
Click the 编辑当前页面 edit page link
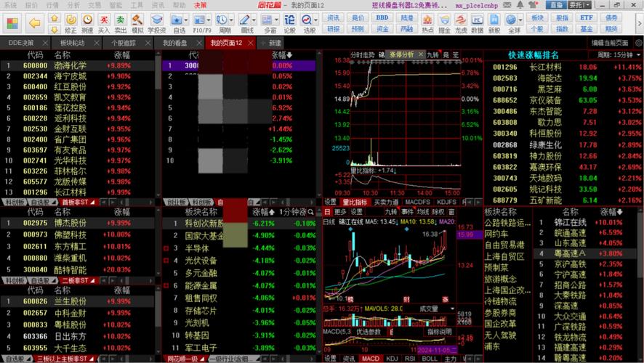click(609, 43)
